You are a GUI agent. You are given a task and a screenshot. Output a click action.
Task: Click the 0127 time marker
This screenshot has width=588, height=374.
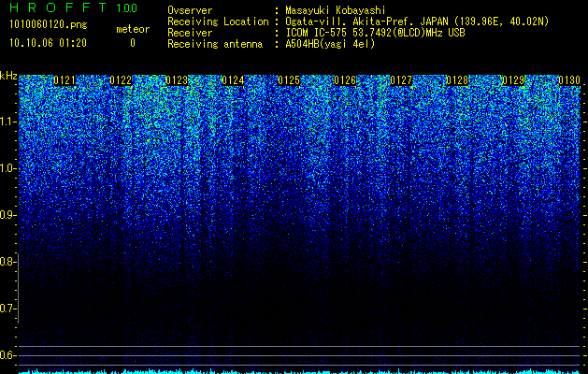point(401,80)
